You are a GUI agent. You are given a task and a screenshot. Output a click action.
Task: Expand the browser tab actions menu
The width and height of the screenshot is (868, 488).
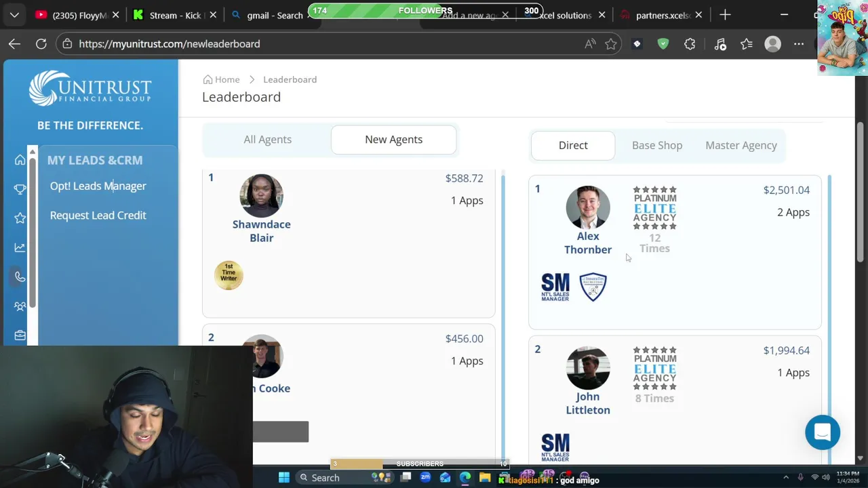pyautogui.click(x=14, y=15)
